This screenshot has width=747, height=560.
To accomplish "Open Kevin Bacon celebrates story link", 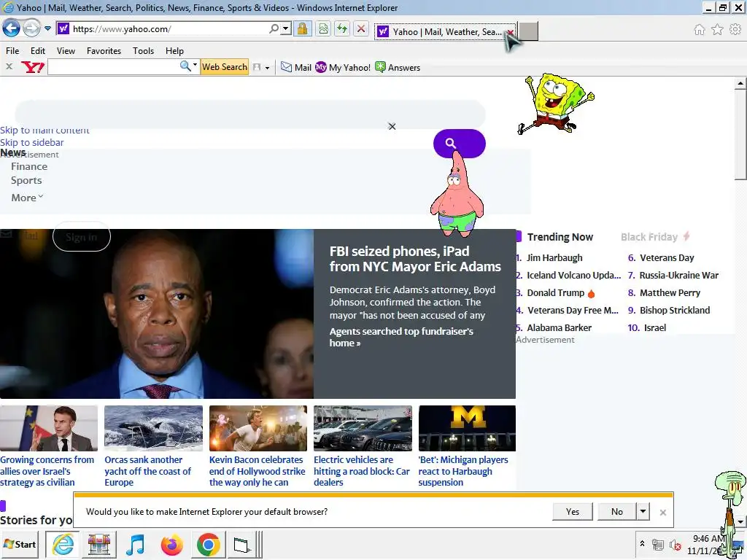I will (258, 471).
